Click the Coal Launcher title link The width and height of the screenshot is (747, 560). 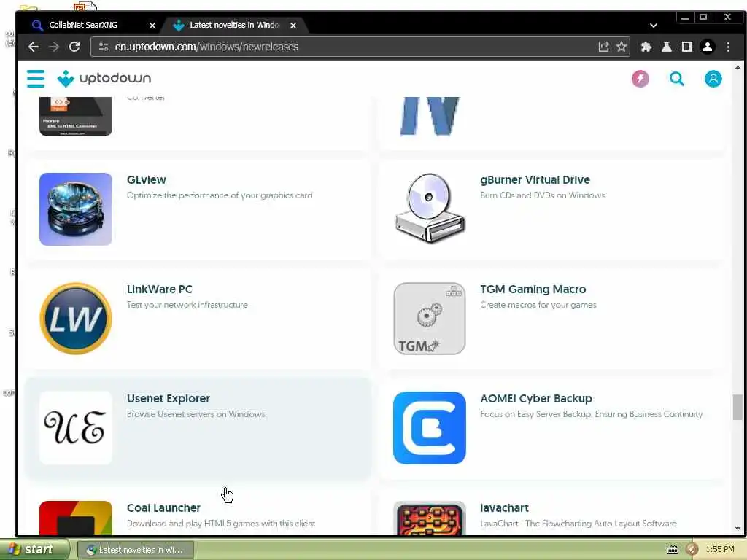(163, 508)
